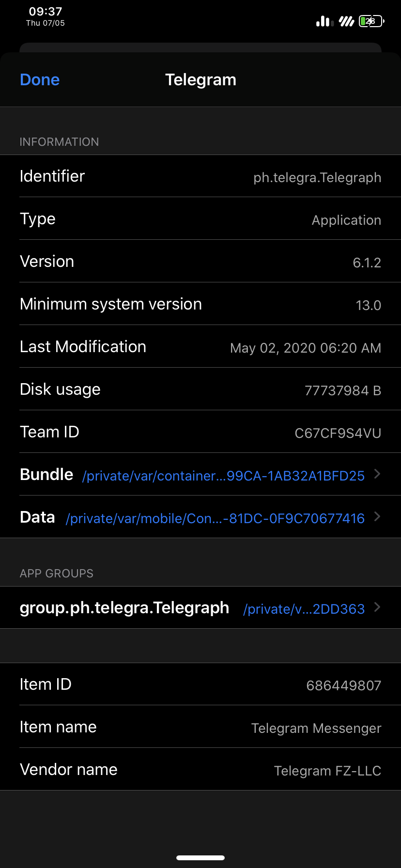The height and width of the screenshot is (868, 401).
Task: Tap the Bundle label
Action: pyautogui.click(x=46, y=475)
